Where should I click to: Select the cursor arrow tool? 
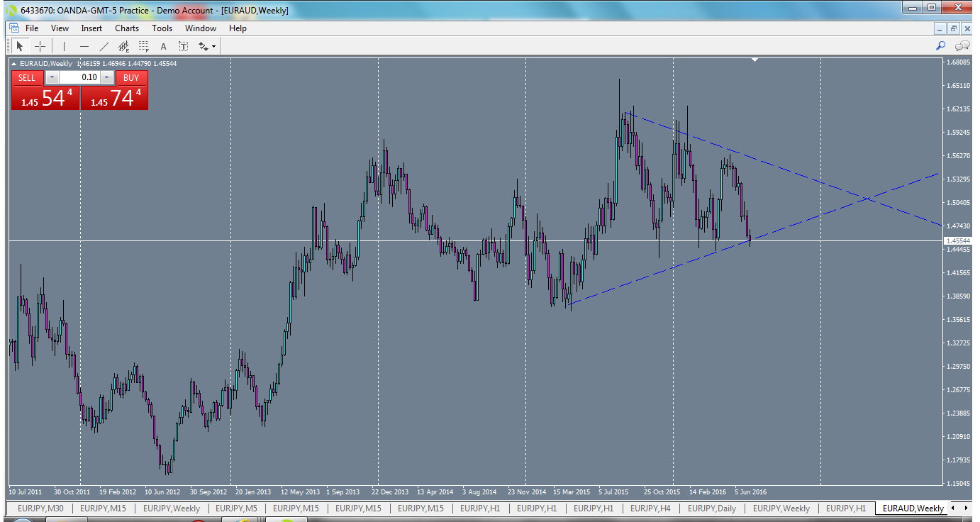(x=20, y=46)
